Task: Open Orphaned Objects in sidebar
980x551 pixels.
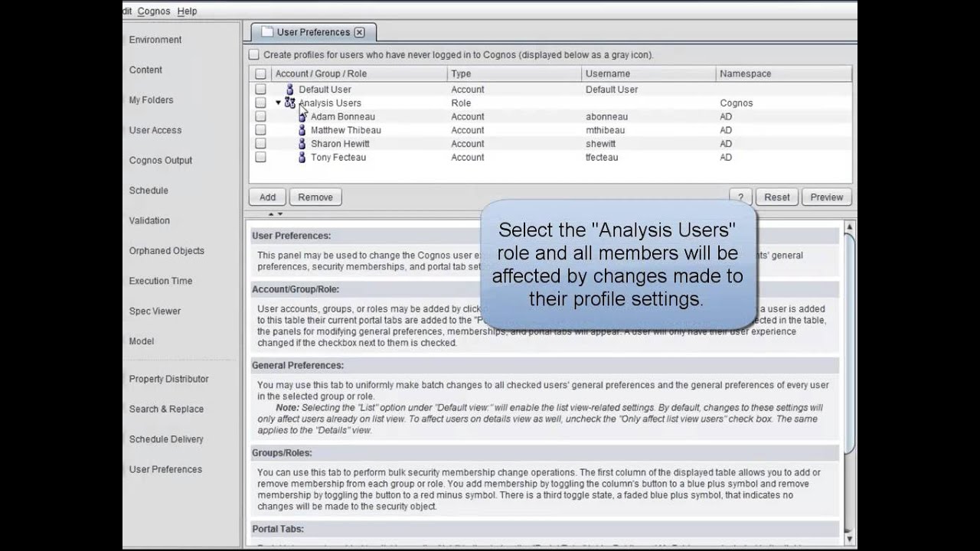Action: [x=167, y=251]
